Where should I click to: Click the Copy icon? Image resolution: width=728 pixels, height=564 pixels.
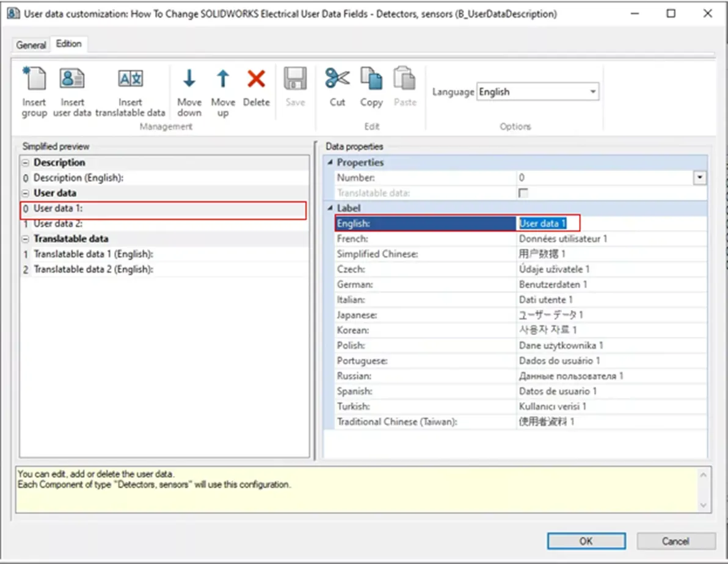click(371, 79)
